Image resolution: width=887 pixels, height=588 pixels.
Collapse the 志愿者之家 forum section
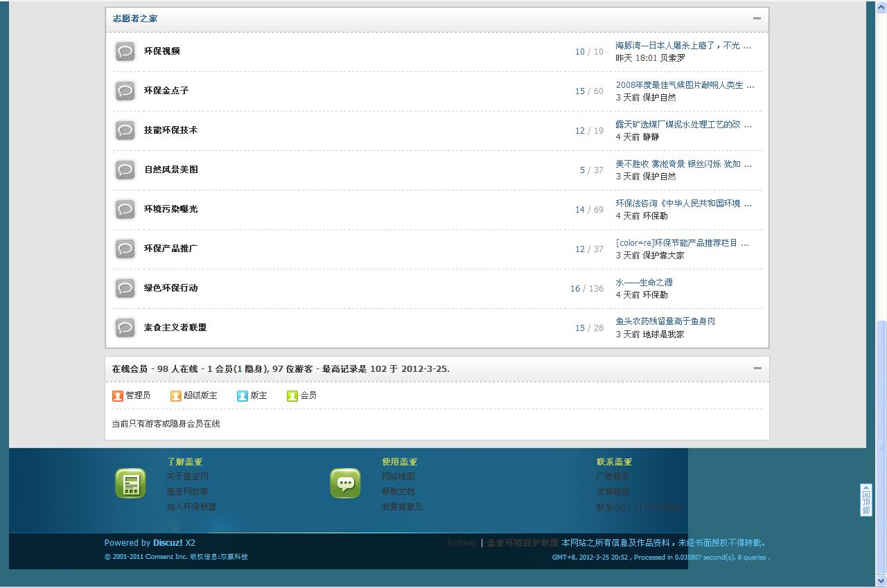pos(758,19)
